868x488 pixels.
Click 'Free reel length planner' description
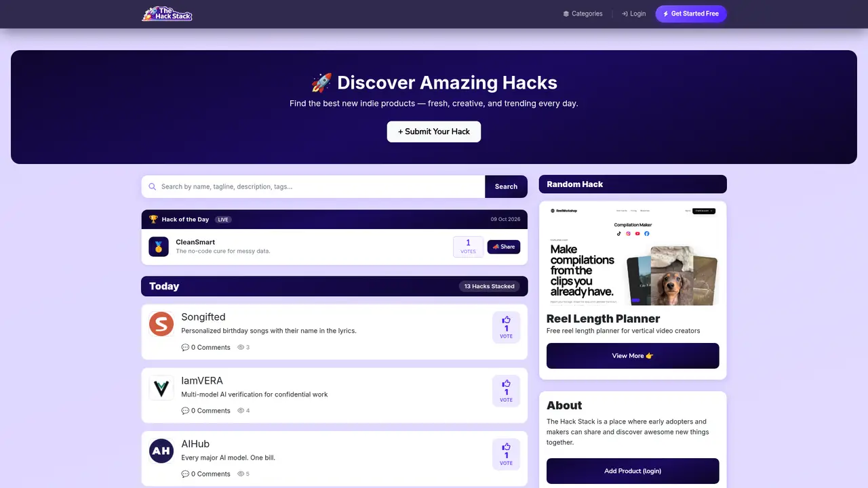(x=623, y=331)
